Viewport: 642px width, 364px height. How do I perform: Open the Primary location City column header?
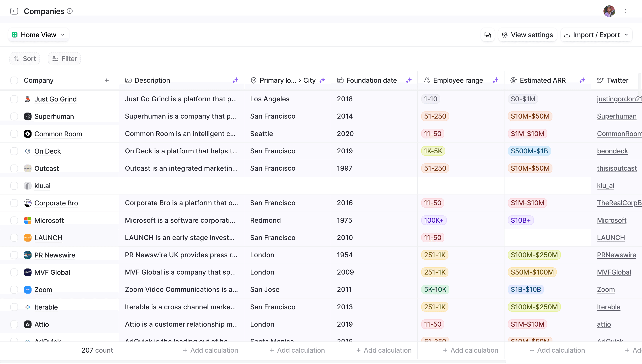click(x=287, y=80)
